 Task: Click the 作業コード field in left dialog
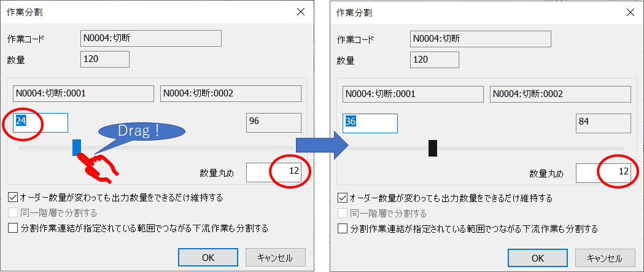[150, 39]
